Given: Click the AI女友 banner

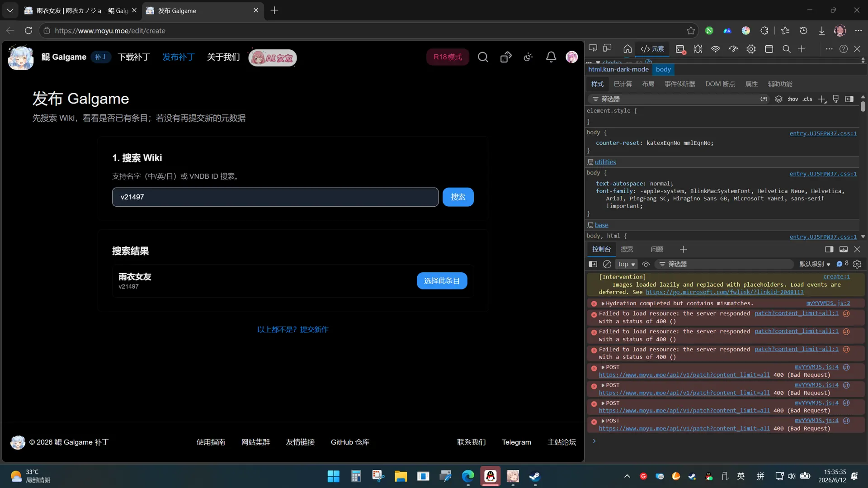Looking at the screenshot, I should coord(273,57).
